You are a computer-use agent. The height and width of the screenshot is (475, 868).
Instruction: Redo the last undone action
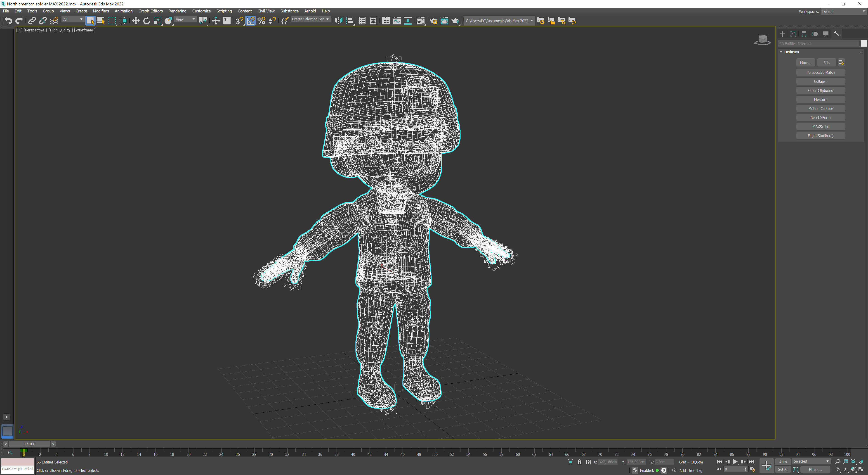(19, 21)
